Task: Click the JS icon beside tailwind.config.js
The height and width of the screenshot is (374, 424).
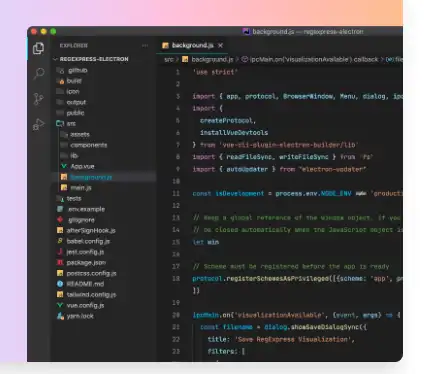Action: tap(60, 294)
